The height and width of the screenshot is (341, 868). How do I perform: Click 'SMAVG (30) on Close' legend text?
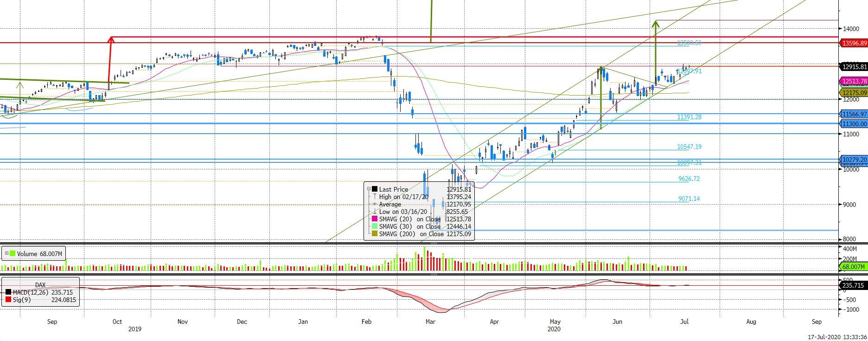pyautogui.click(x=410, y=226)
